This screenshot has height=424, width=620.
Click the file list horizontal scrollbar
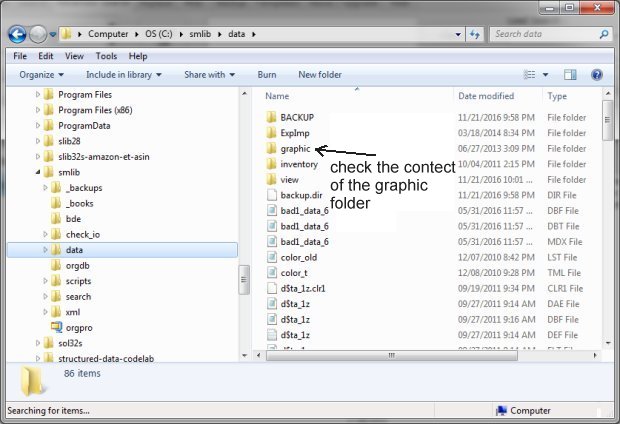(x=391, y=356)
